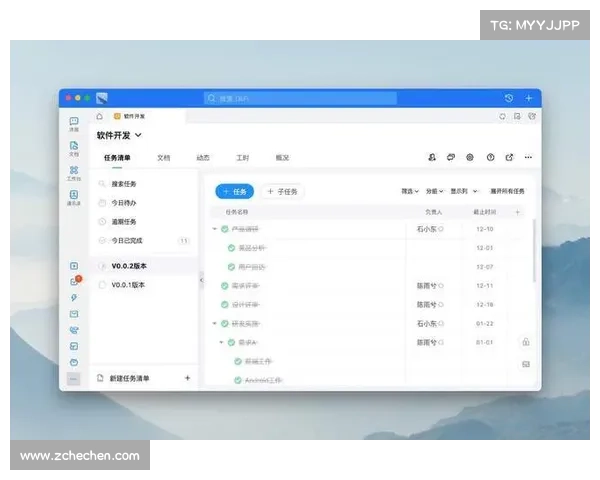The image size is (600, 480).
Task: Open the more options ellipsis icon
Action: tap(529, 157)
